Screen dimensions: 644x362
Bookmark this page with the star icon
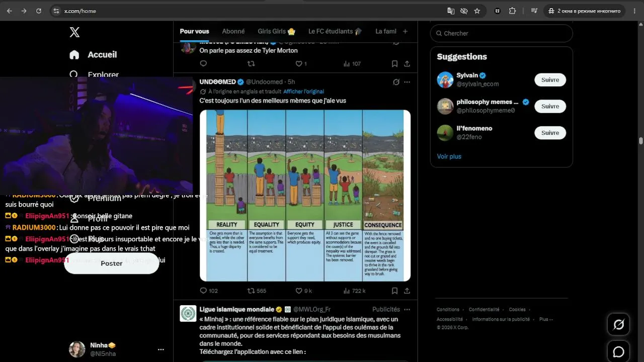[477, 11]
